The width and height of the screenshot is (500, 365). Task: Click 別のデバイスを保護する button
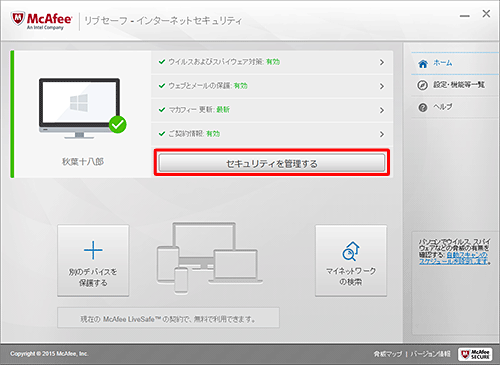click(x=93, y=260)
